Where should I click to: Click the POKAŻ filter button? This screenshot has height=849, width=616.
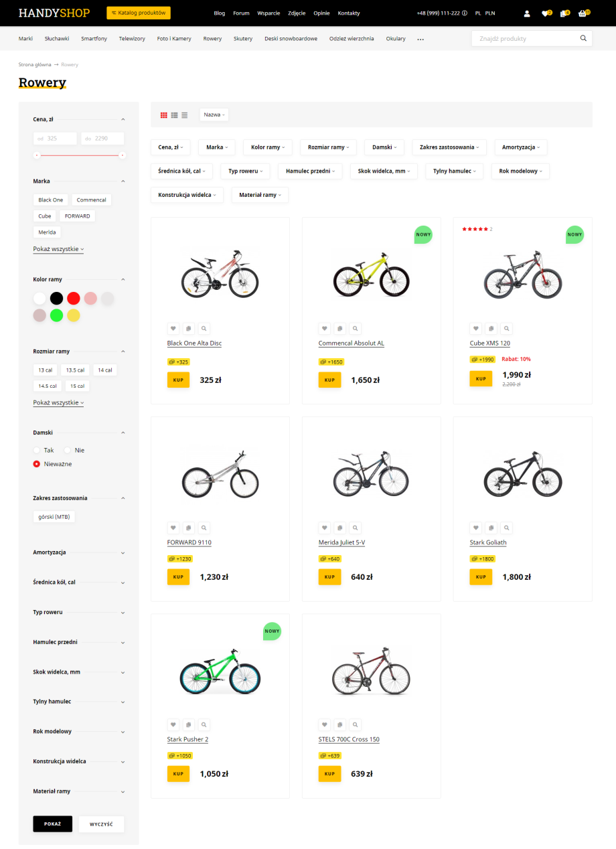click(x=52, y=824)
